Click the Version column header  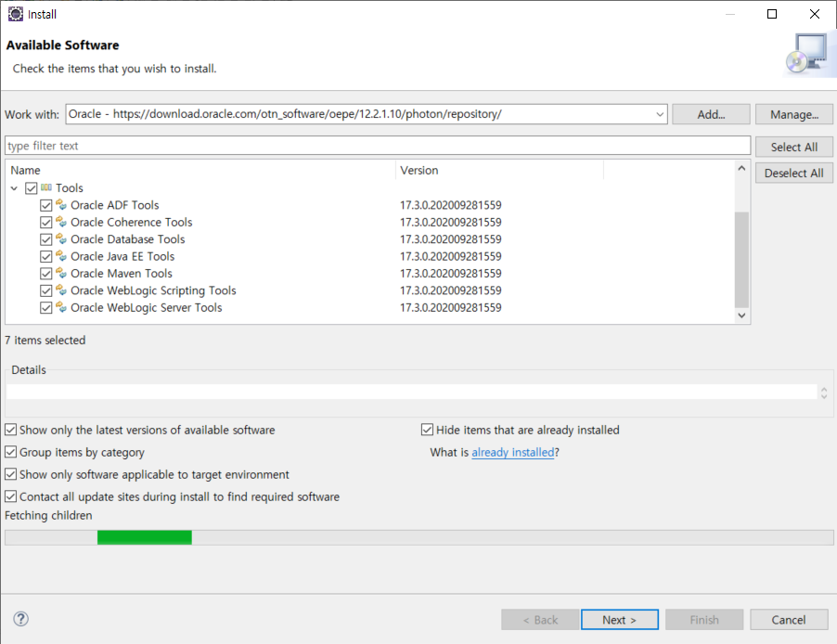499,171
